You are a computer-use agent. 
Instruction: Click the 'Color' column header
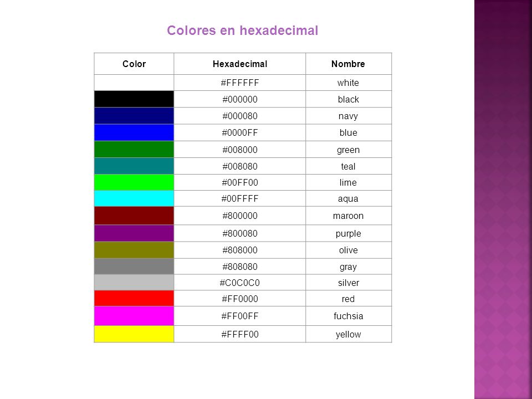click(x=134, y=64)
